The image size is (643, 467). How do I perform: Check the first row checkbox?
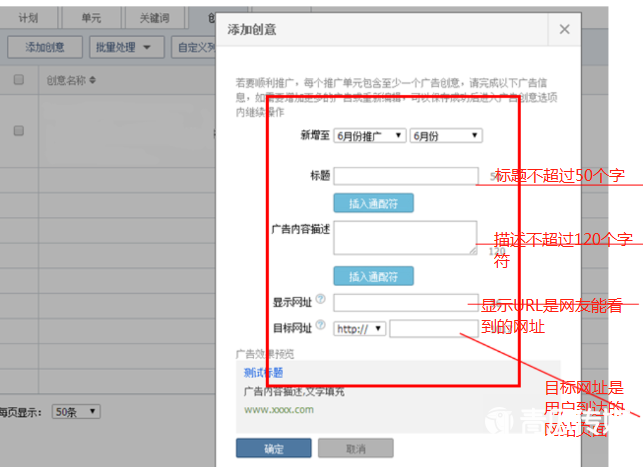[x=18, y=130]
